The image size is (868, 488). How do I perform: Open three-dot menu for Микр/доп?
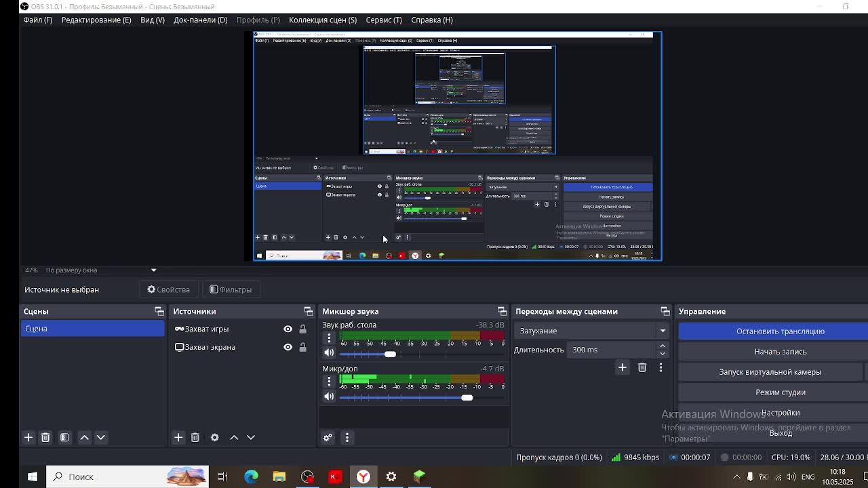click(329, 382)
